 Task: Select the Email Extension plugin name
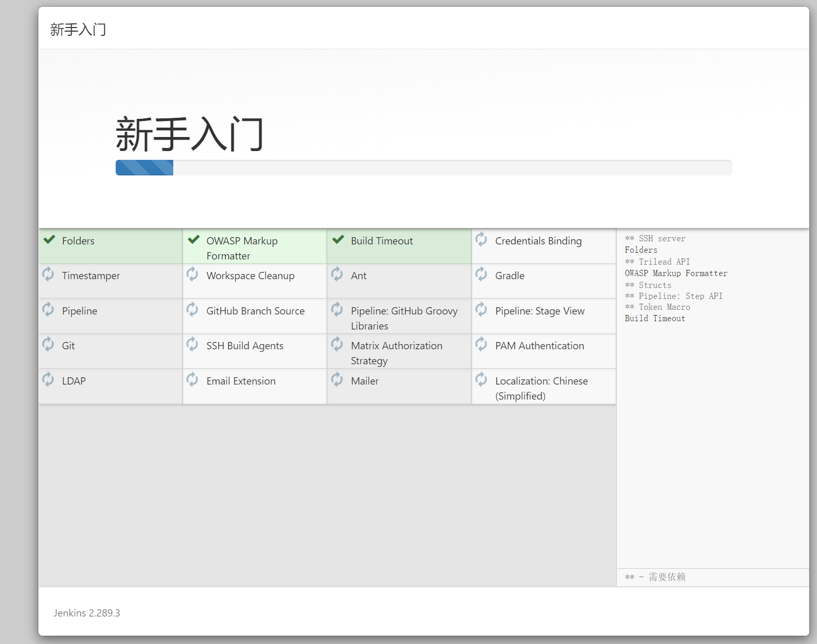pos(241,381)
